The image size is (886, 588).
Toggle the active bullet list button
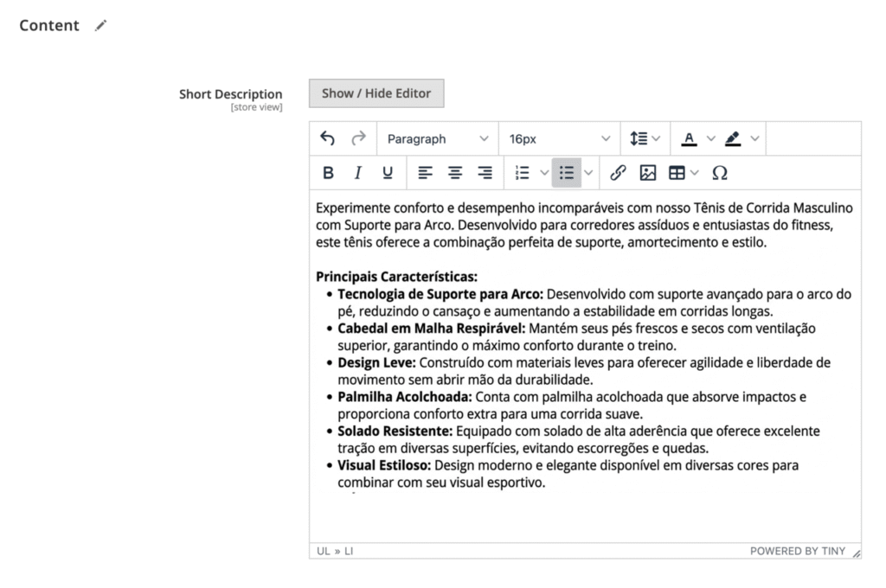coord(566,173)
